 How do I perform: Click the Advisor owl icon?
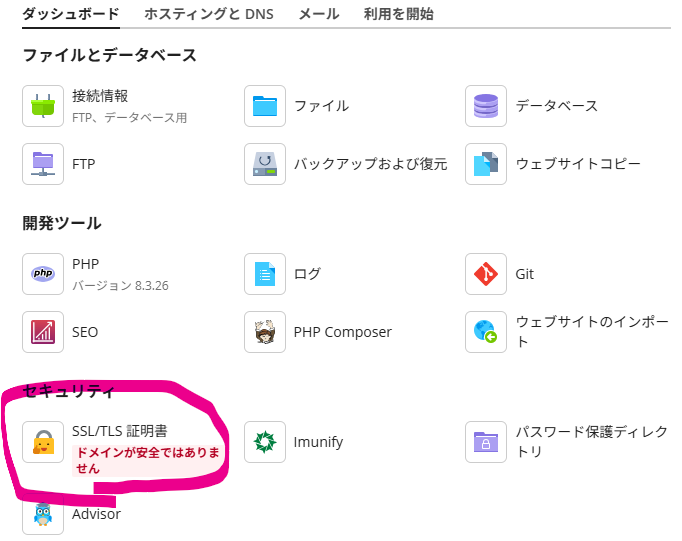click(x=43, y=514)
